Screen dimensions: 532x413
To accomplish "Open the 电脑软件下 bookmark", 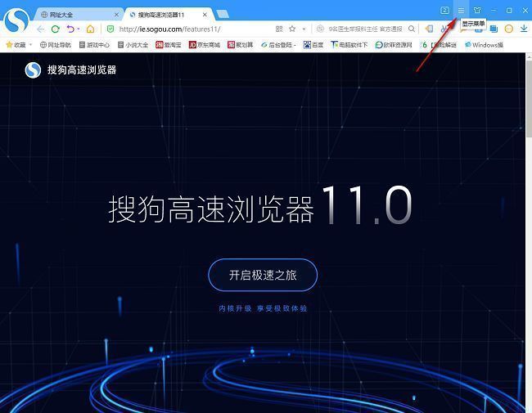I will click(349, 45).
